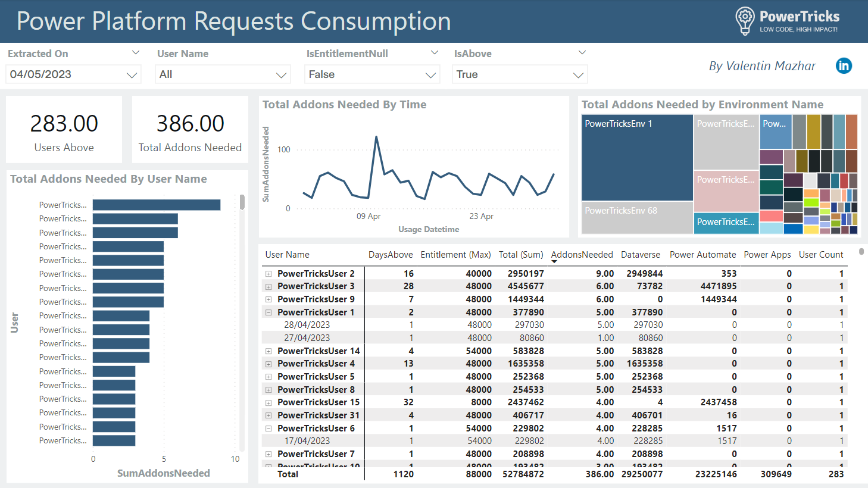This screenshot has height=488, width=868.
Task: Select the PowerTricksEnv 1 treemap tile
Action: [637, 158]
